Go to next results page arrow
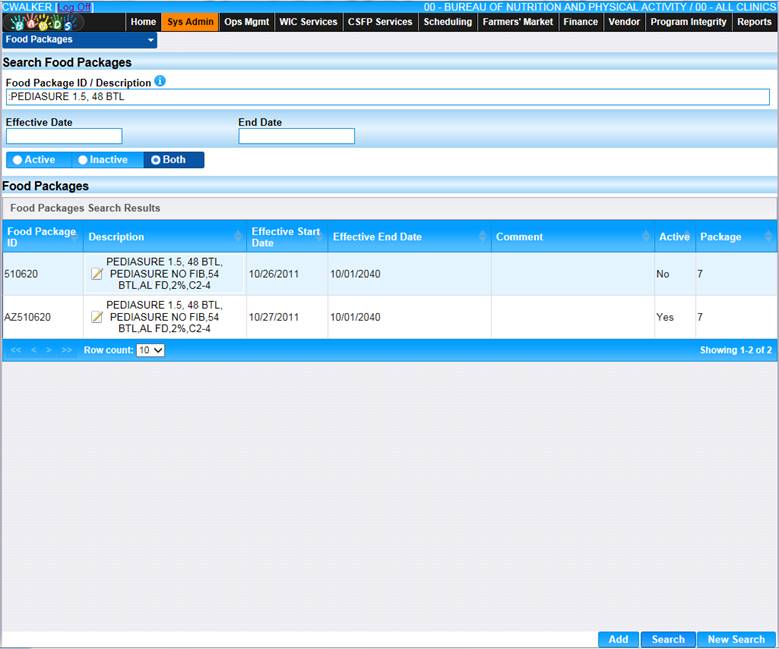This screenshot has width=779, height=649. pyautogui.click(x=49, y=350)
